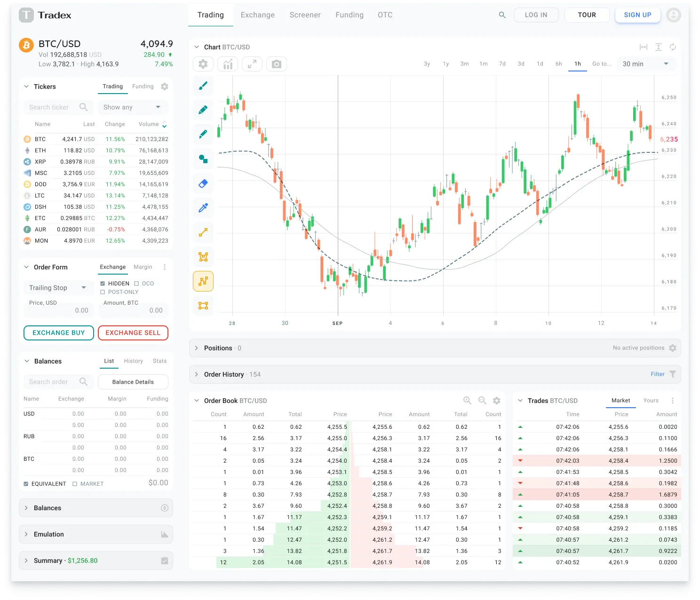Screen dimensions: 700x600
Task: Enable the POST-ONLY checkbox
Action: [103, 292]
